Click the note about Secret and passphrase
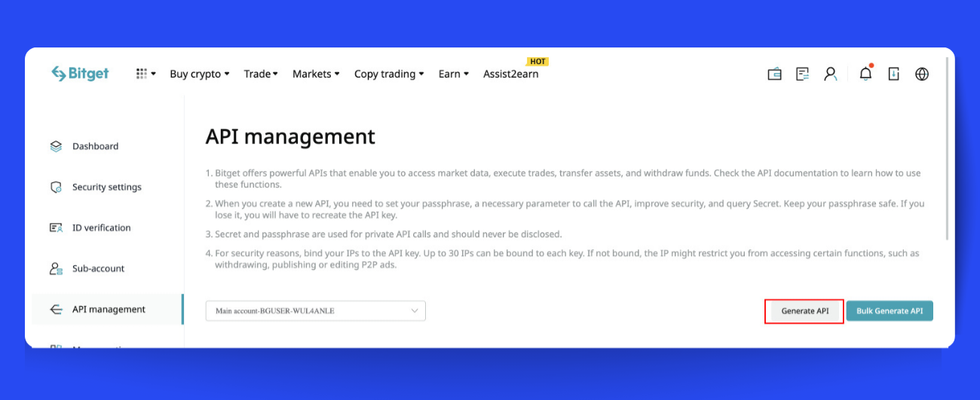 [384, 234]
